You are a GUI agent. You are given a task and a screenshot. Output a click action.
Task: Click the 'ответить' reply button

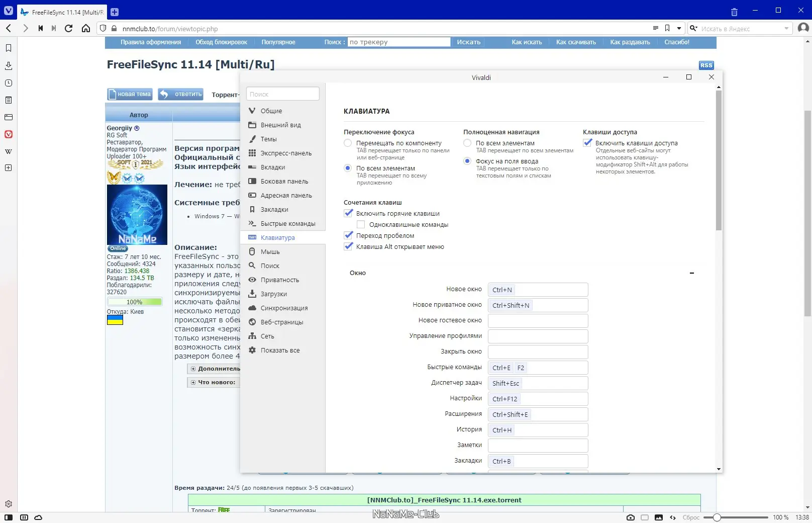click(181, 94)
